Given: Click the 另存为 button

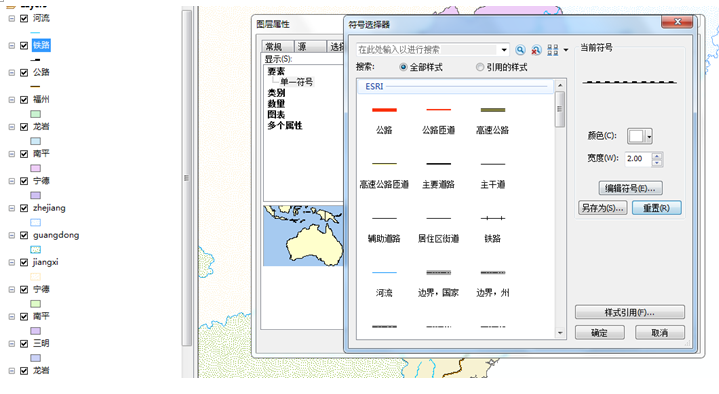Looking at the screenshot, I should click(602, 208).
